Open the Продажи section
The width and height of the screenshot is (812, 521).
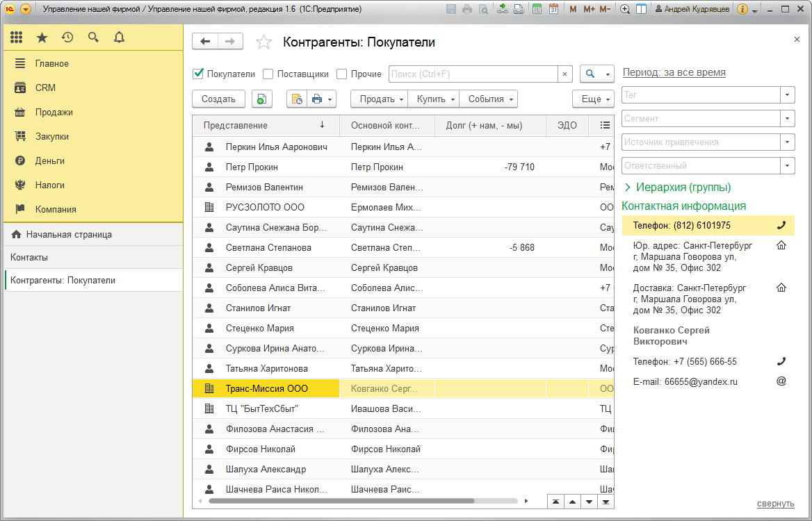(54, 113)
